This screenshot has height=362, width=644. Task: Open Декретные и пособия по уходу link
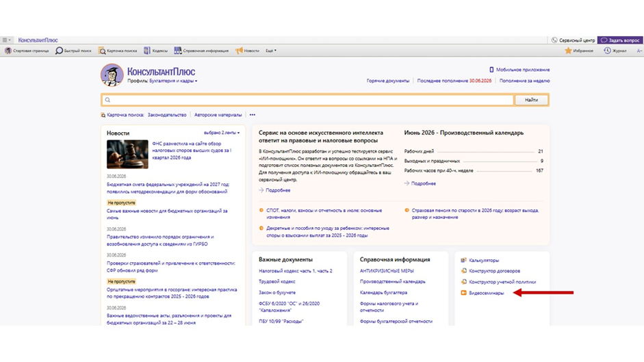click(x=328, y=232)
